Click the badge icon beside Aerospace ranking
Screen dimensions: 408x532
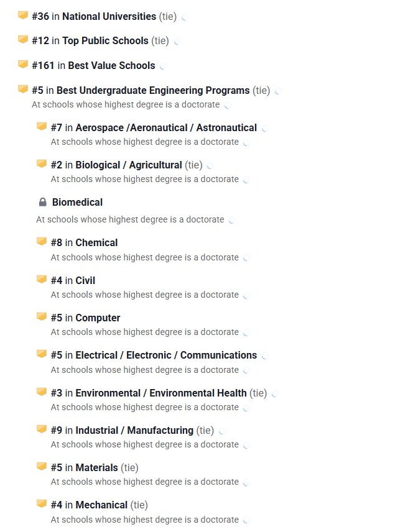tap(42, 127)
